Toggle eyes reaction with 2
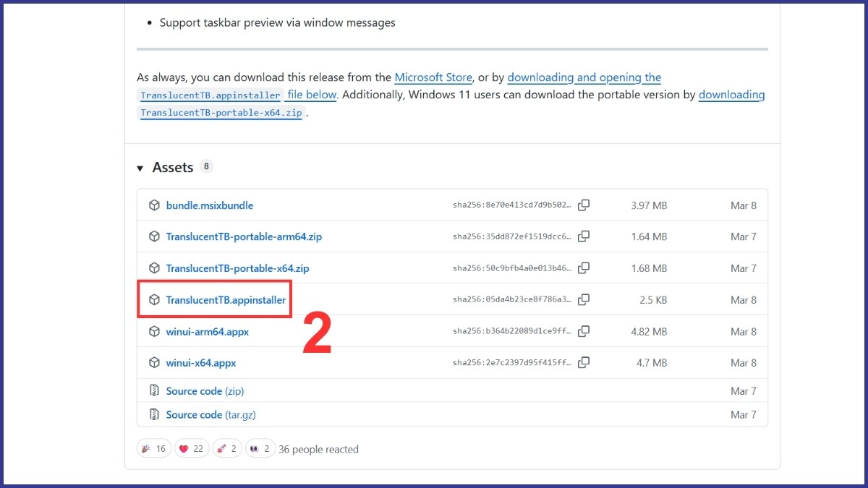The height and width of the screenshot is (488, 868). 260,449
